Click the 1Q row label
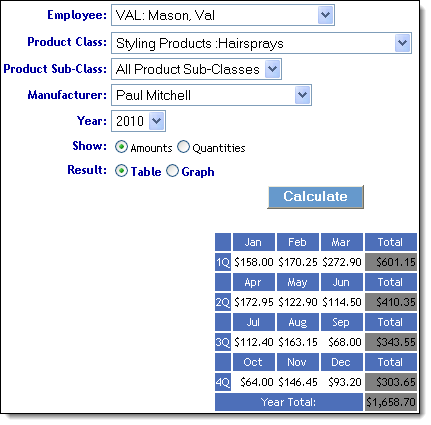The image size is (431, 425). click(223, 262)
